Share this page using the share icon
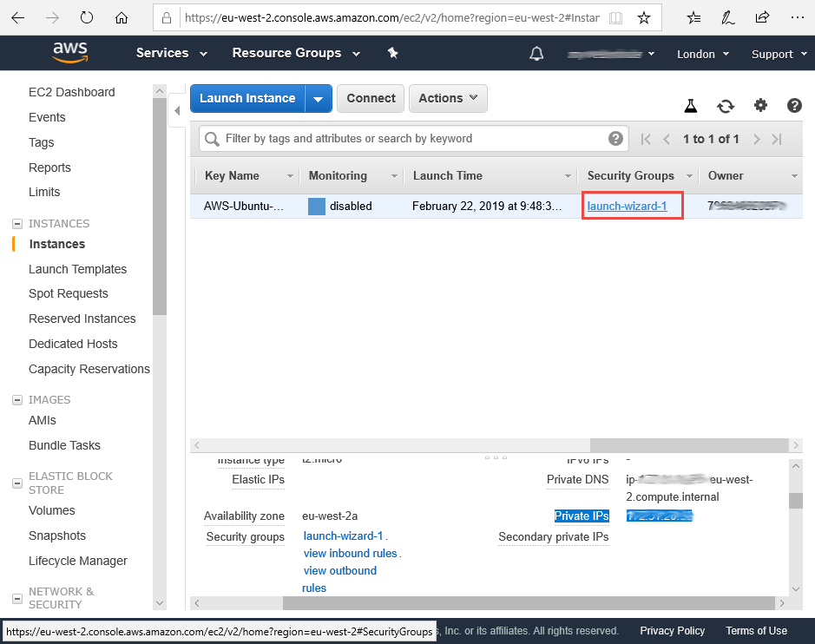 tap(762, 17)
